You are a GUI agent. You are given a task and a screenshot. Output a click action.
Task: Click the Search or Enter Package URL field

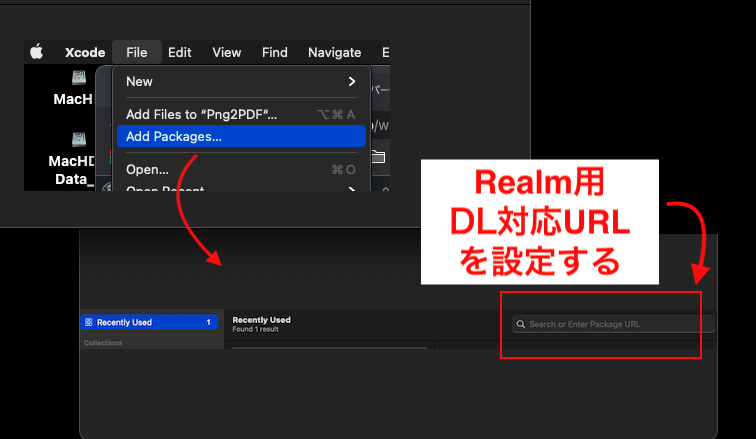[x=613, y=324]
